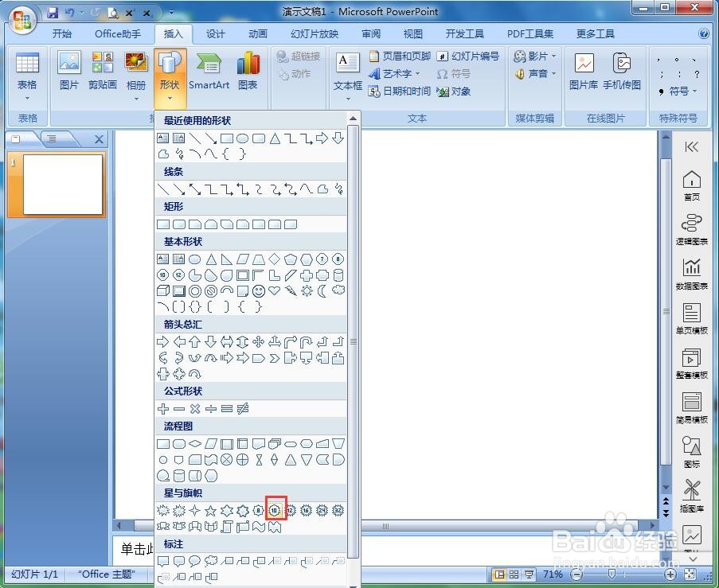719x588 pixels.
Task: Open the 声音 sound dropdown
Action: [x=553, y=73]
